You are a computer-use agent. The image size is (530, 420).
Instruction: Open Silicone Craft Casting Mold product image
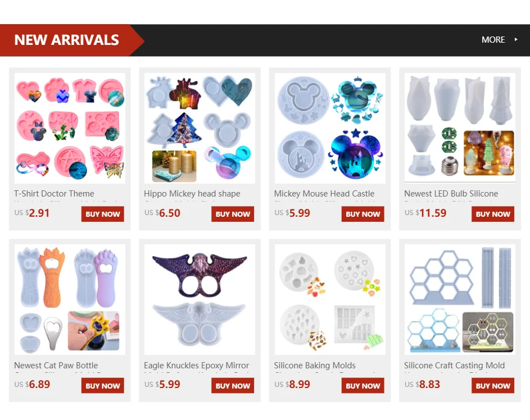(460, 299)
